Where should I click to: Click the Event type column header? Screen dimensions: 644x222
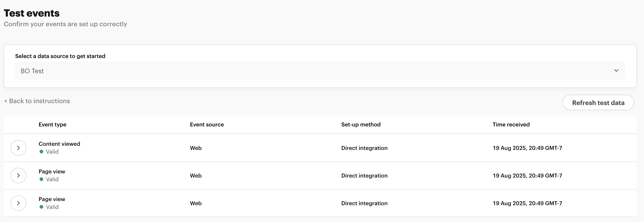pos(52,124)
